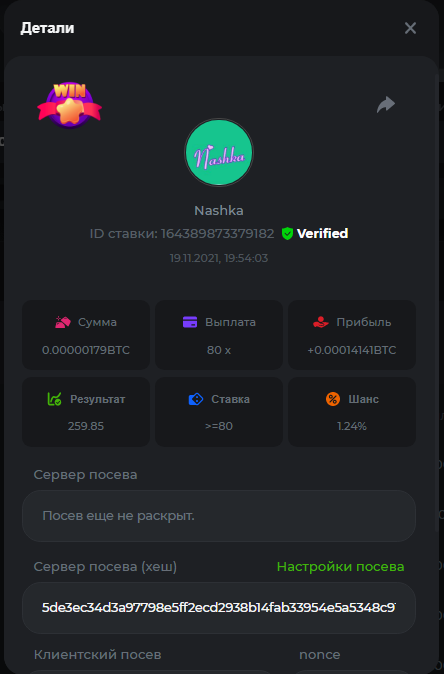Click the share arrow icon
Image resolution: width=444 pixels, height=674 pixels.
[386, 104]
